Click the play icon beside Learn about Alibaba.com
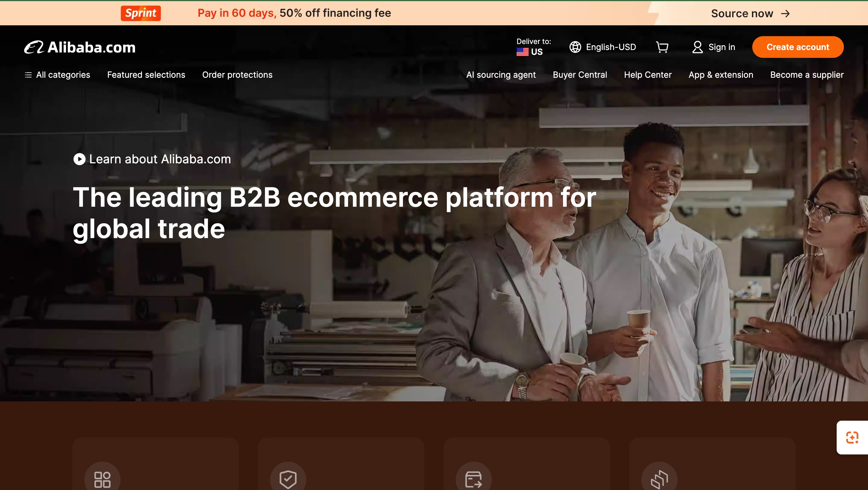868x490 pixels. click(80, 159)
